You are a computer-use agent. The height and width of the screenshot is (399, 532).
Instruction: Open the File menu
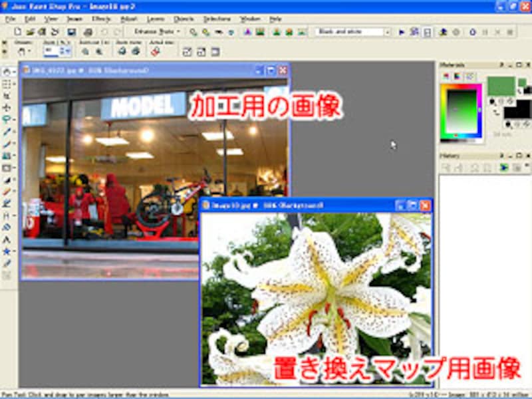point(10,19)
